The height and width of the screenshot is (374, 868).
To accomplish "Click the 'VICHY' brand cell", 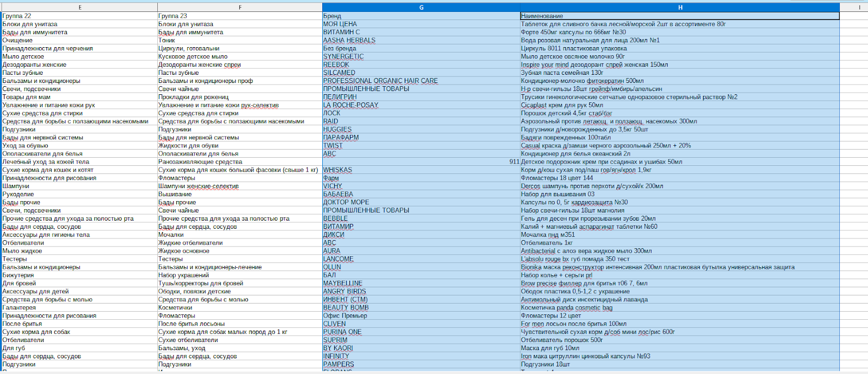I will tap(422, 186).
